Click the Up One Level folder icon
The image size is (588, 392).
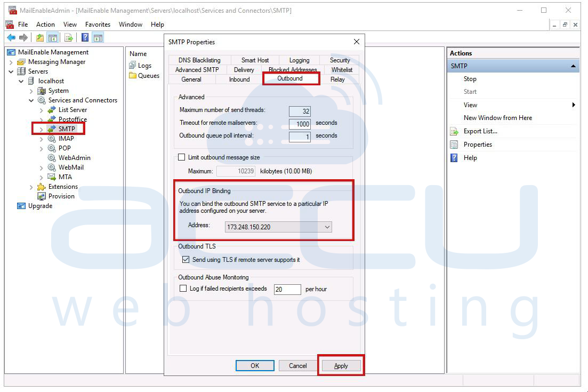point(40,37)
